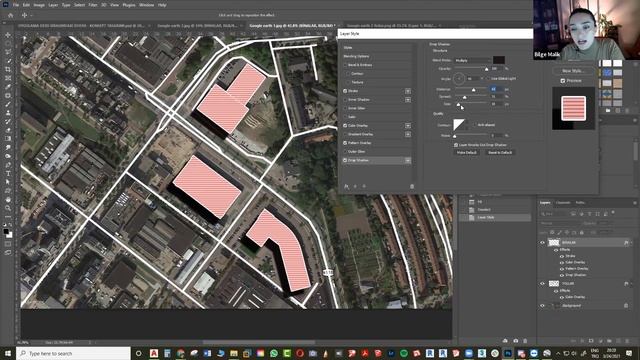Click plus icon beside Gradient Overlay effect
This screenshot has width=640, height=360.
point(408,134)
